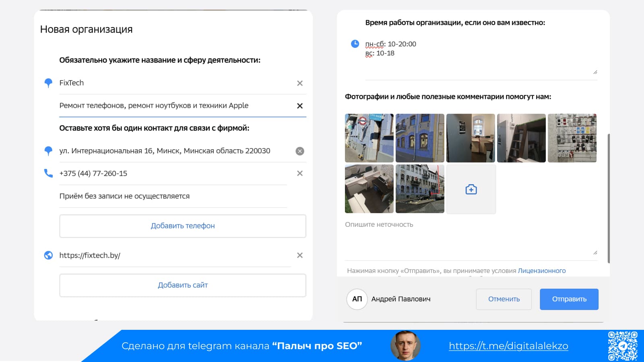Click the globe icon beside fixtech.by URL

point(48,255)
